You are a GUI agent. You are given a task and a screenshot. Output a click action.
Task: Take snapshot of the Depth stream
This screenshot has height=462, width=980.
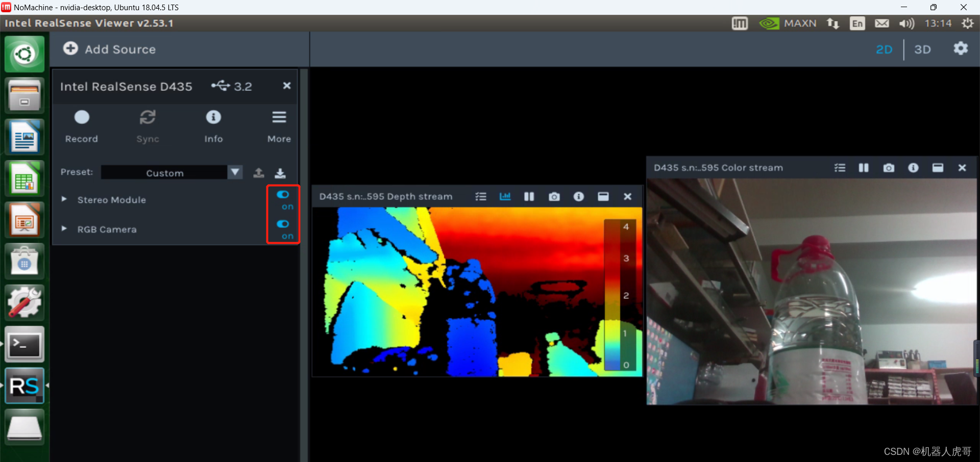(554, 196)
